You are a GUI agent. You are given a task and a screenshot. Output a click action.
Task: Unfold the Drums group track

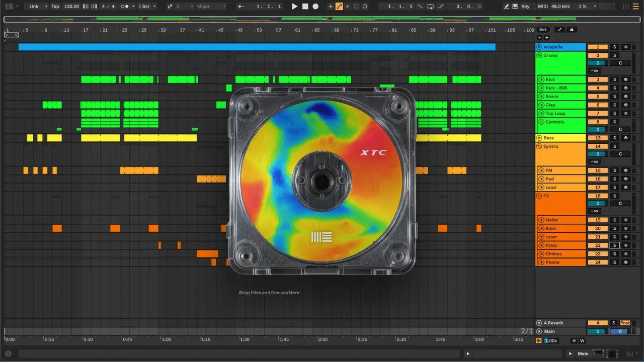tap(539, 55)
